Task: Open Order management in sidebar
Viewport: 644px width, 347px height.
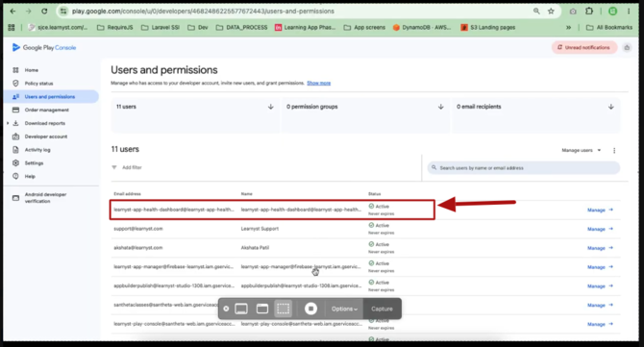Action: tap(46, 110)
